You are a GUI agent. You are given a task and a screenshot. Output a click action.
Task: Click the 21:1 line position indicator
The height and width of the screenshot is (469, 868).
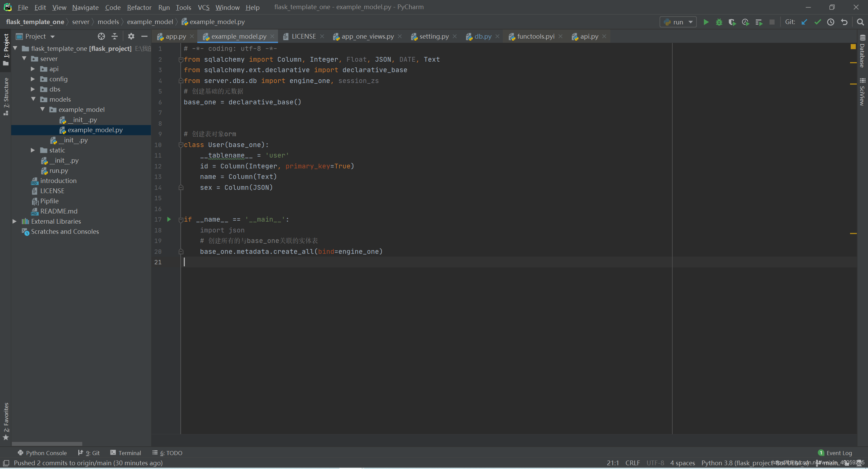point(613,463)
